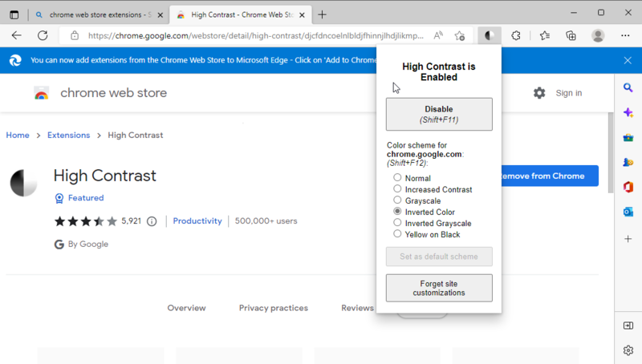The height and width of the screenshot is (364, 642).
Task: Go to Extensions breadcrumb link
Action: tap(68, 135)
